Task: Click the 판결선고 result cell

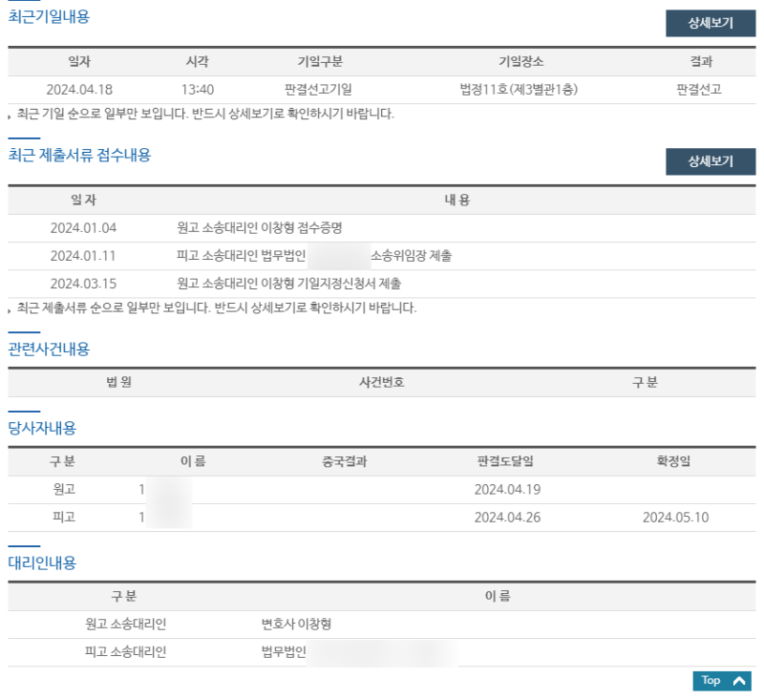Action: (700, 90)
